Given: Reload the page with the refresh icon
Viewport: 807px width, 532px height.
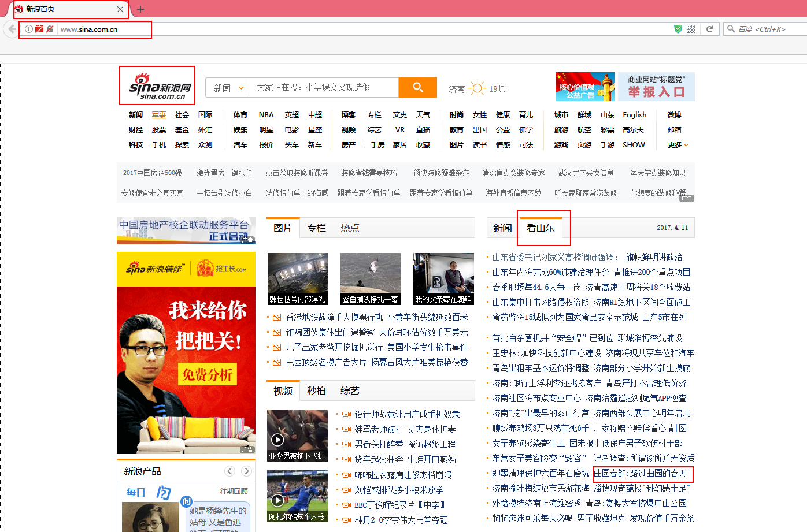Looking at the screenshot, I should tap(709, 29).
